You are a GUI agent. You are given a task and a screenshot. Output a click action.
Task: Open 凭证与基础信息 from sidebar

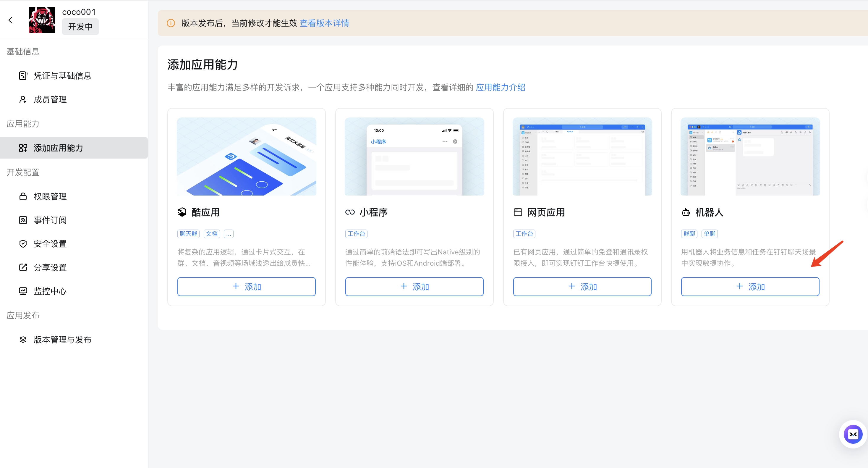point(62,76)
